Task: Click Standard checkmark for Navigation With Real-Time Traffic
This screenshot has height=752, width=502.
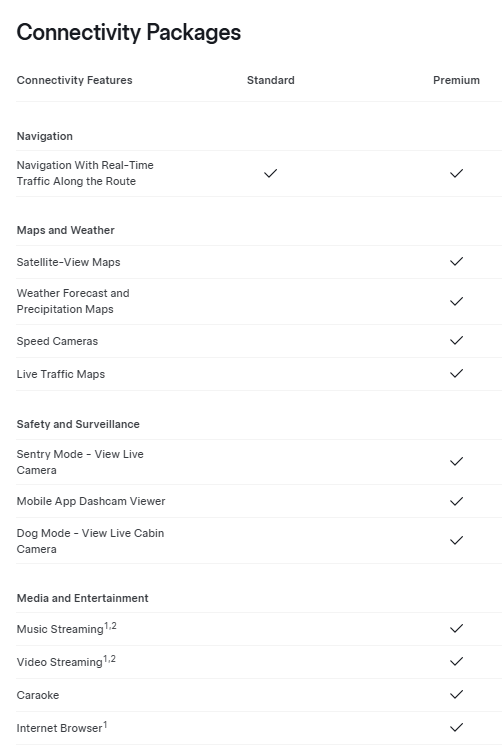Action: click(270, 173)
